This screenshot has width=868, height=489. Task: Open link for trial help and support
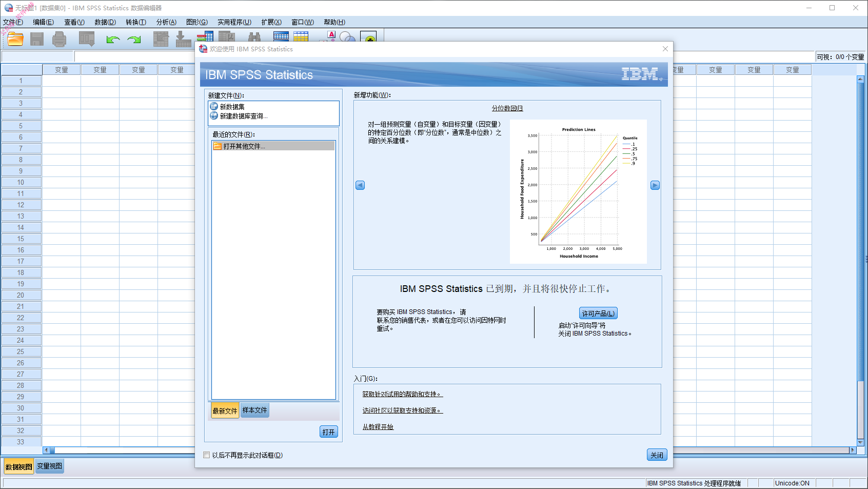(403, 394)
